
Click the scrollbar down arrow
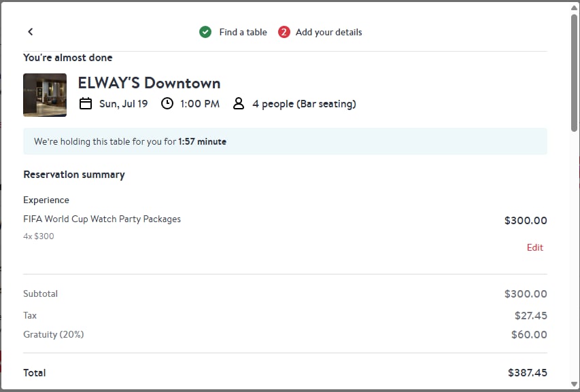coord(574,385)
